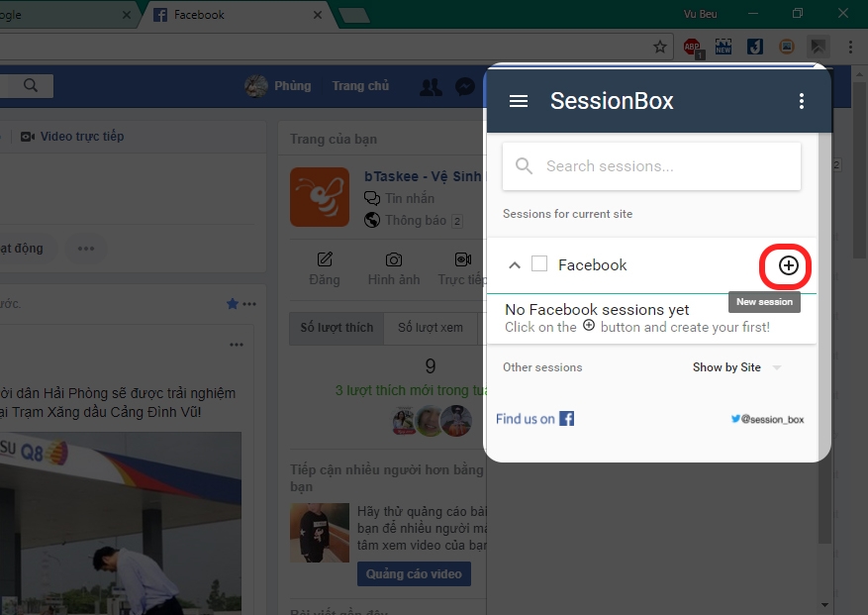868x615 pixels.
Task: Toggle the bookmark star in the address bar
Action: click(659, 46)
